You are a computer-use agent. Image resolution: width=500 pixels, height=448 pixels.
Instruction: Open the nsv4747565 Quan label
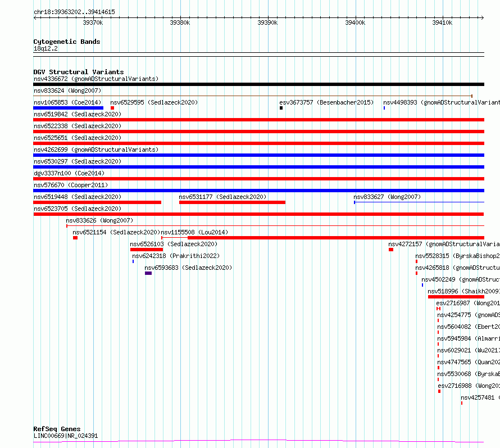(469, 362)
